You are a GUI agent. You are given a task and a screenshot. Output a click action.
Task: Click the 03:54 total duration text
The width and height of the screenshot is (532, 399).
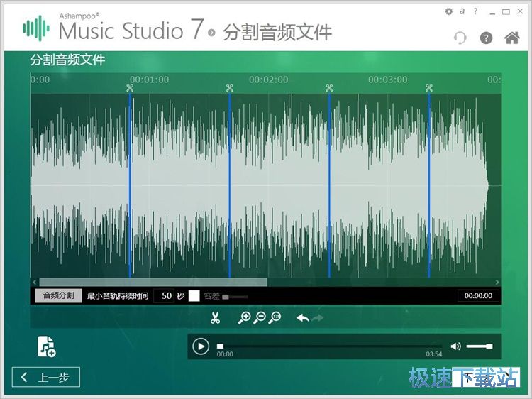click(434, 354)
